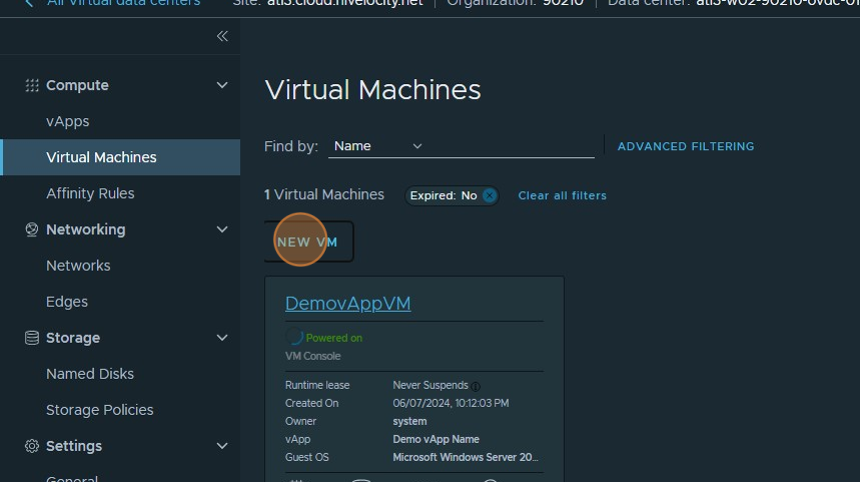
Task: Click the Storage database icon
Action: [x=32, y=338]
